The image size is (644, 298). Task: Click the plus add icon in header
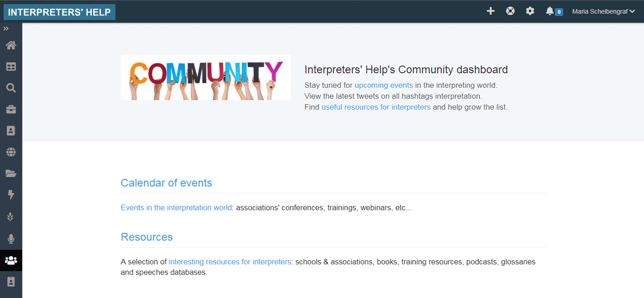(491, 11)
